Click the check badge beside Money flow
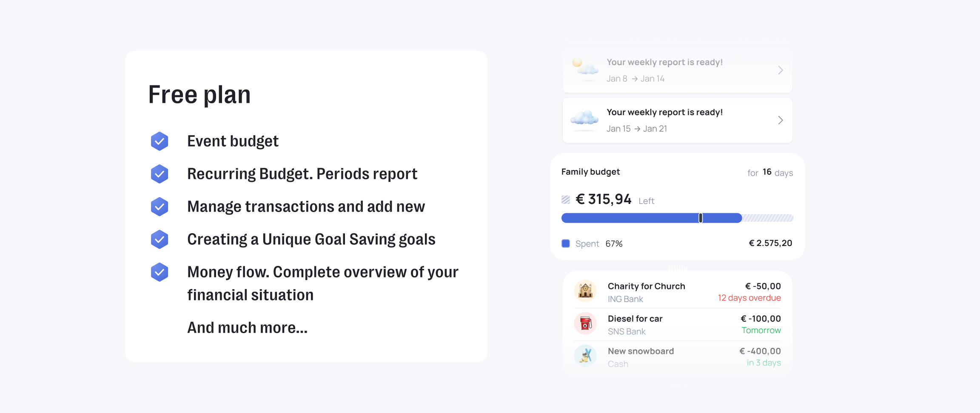This screenshot has width=980, height=413. coord(160,272)
